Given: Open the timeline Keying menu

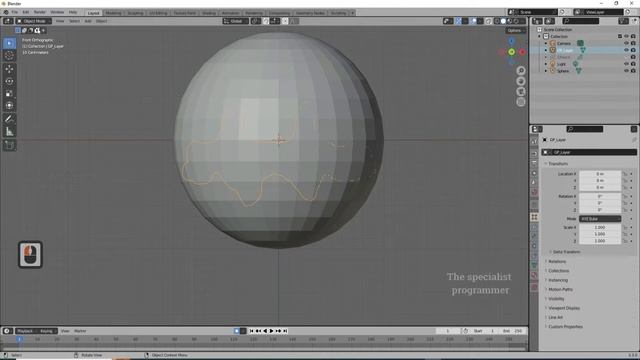Looking at the screenshot, I should tap(48, 331).
